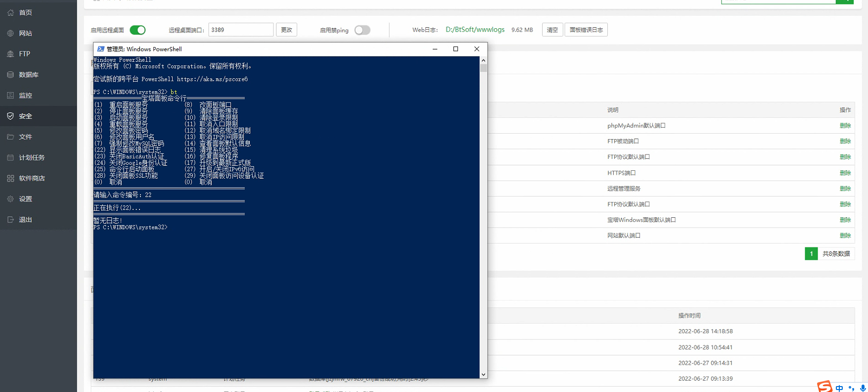Click the 2022-06-28 10:54:41 log time
868x392 pixels.
(x=705, y=347)
